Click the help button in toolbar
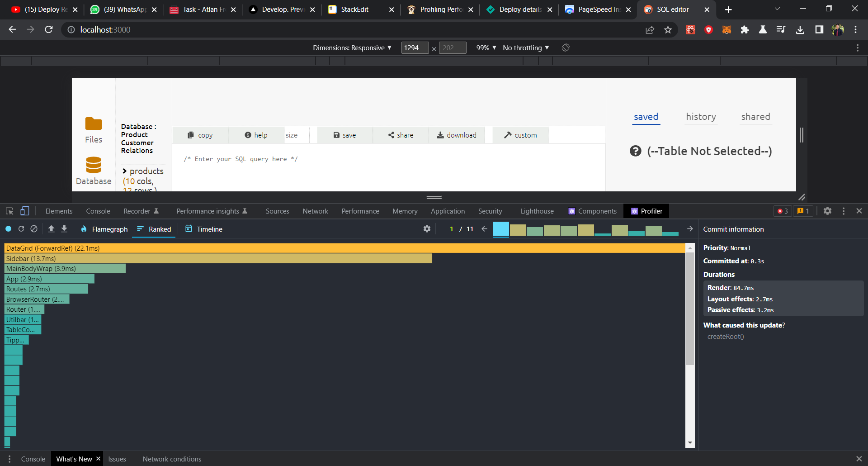 (x=256, y=135)
